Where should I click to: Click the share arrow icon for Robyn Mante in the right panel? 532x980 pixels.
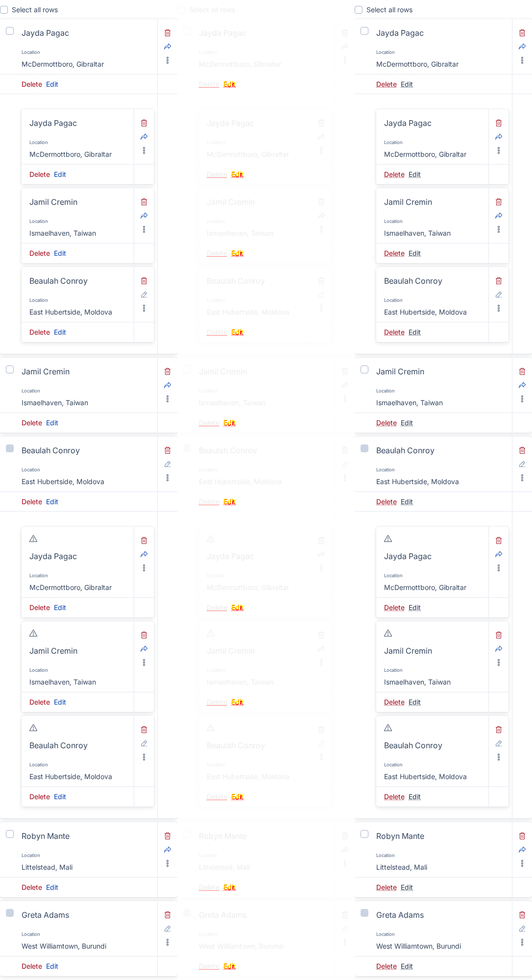(x=522, y=850)
